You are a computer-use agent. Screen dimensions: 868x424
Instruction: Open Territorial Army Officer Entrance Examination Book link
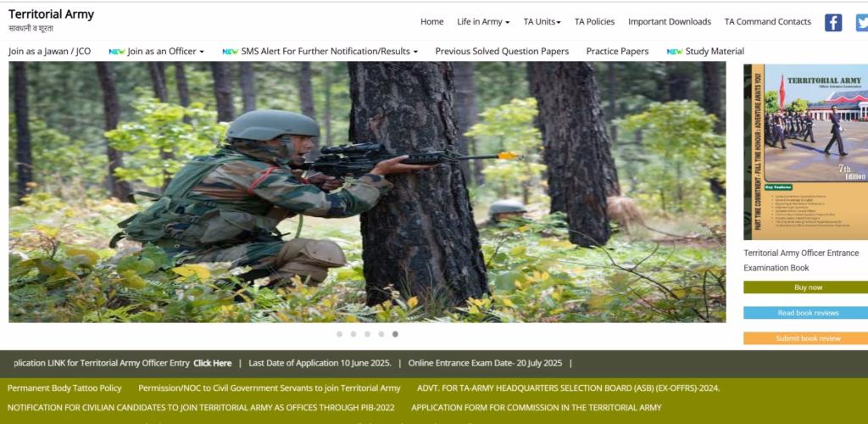[x=801, y=260]
